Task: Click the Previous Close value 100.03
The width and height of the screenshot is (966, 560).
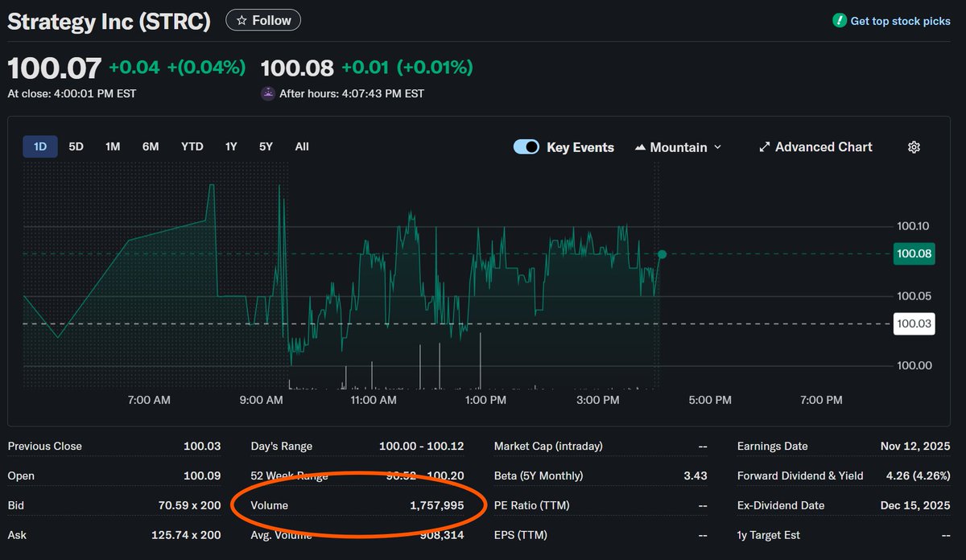Action: 202,446
